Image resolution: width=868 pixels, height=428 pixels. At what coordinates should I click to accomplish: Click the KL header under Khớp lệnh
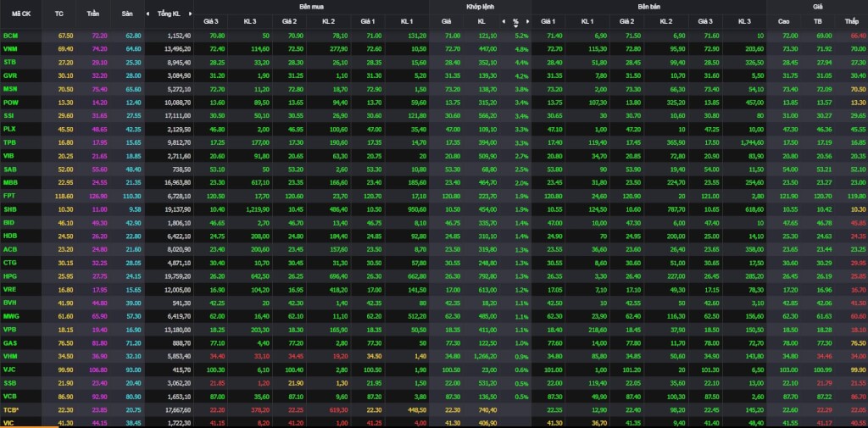482,21
